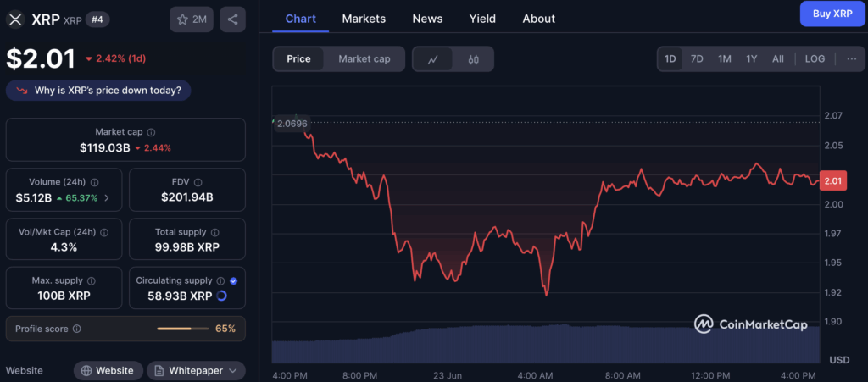Switch chart to Market cap view
The height and width of the screenshot is (382, 868).
(364, 59)
